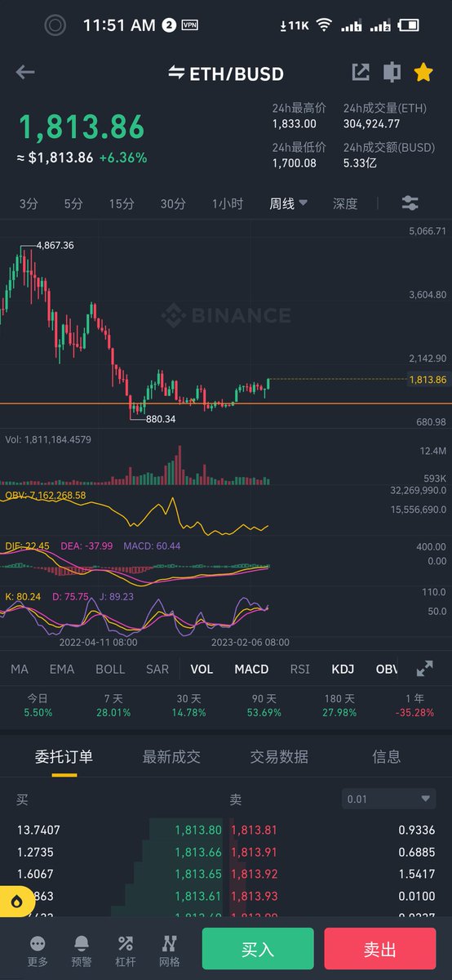Switch to 深度 depth chart

[345, 204]
